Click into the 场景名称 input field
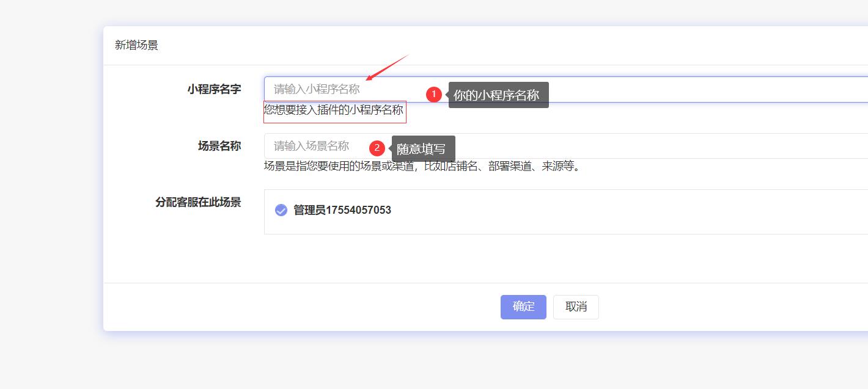 [566, 146]
